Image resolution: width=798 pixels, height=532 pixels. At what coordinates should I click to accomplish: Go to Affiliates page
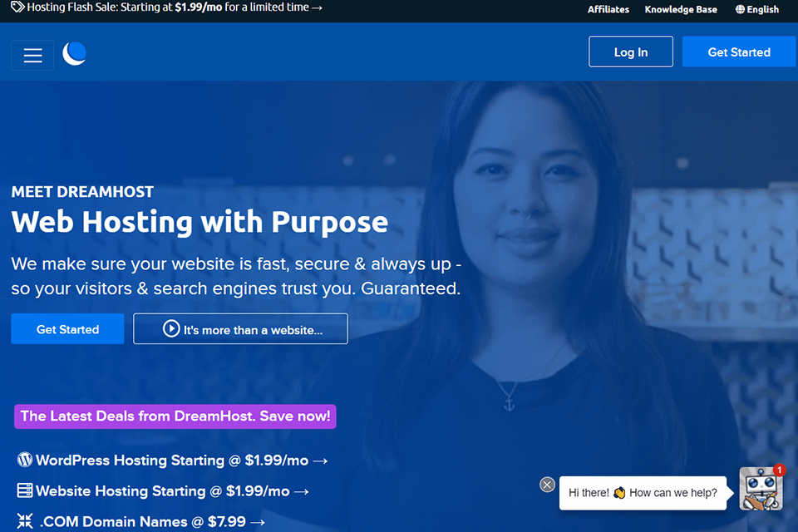(x=608, y=9)
